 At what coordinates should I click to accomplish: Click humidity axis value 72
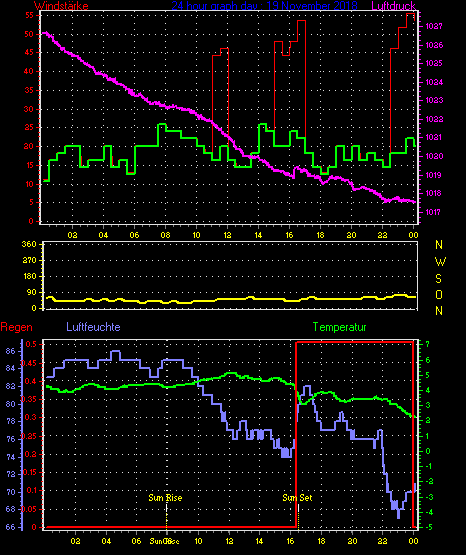pos(11,474)
